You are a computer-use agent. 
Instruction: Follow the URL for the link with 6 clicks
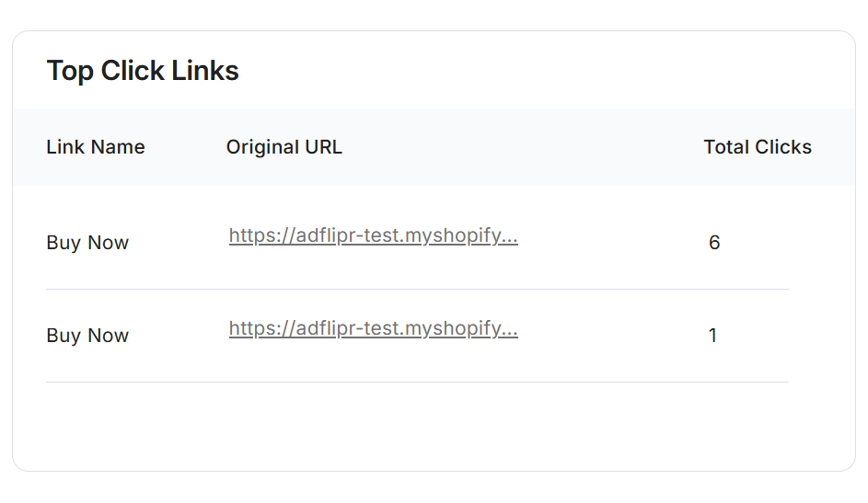coord(373,236)
